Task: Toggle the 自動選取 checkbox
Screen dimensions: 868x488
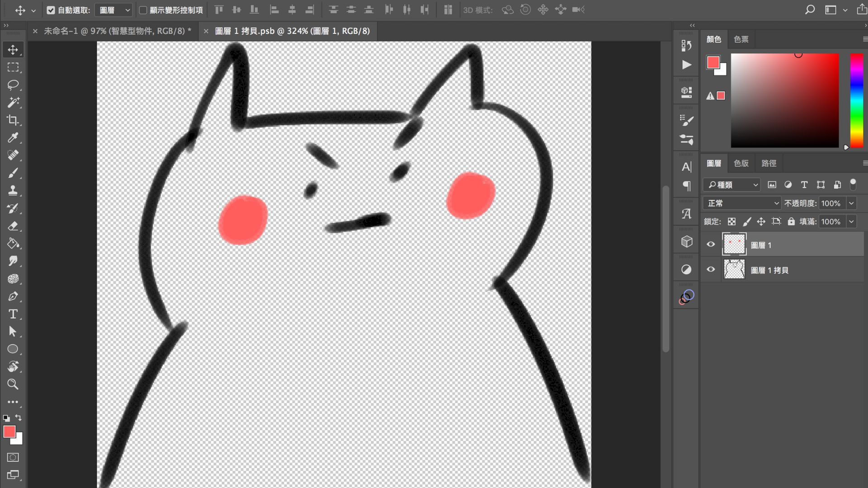Action: (51, 10)
